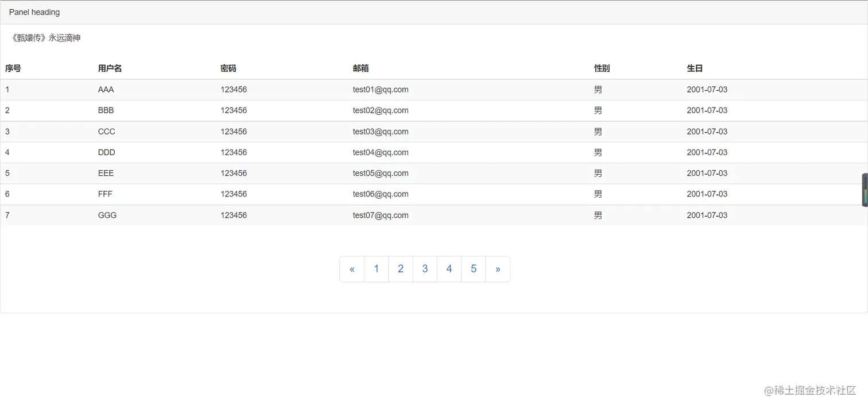
Task: Click gender 男 in BBB row
Action: tap(598, 110)
